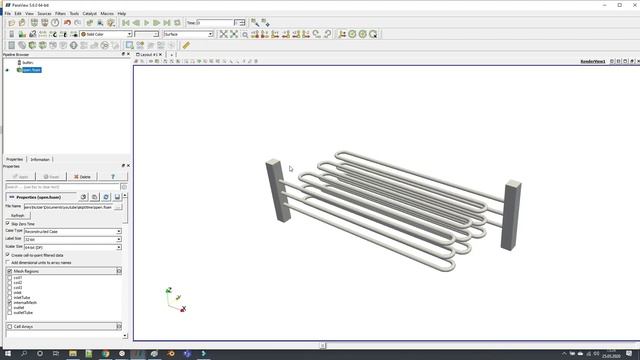The height and width of the screenshot is (360, 640).
Task: Toggle color legend visibility icon
Action: coord(11,34)
